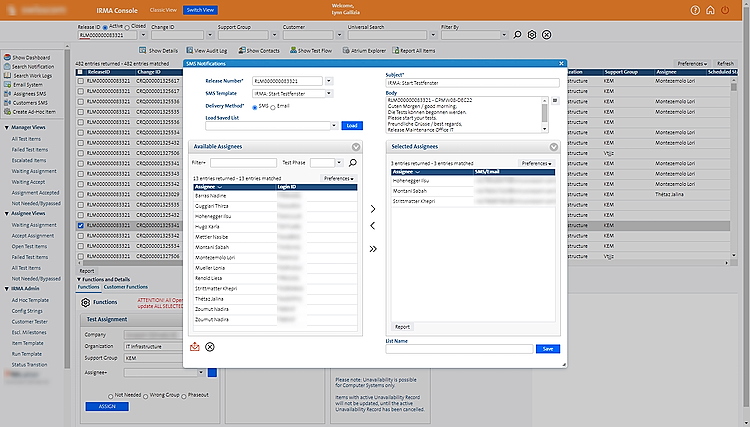Open the SMS Template dropdown
Image resolution: width=750 pixels, height=427 pixels.
click(x=330, y=92)
